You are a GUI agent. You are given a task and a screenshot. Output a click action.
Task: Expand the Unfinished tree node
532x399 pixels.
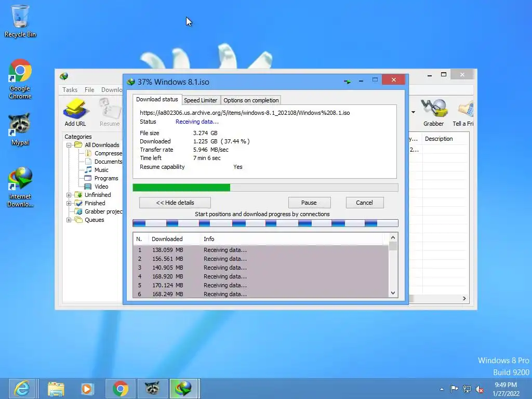69,195
